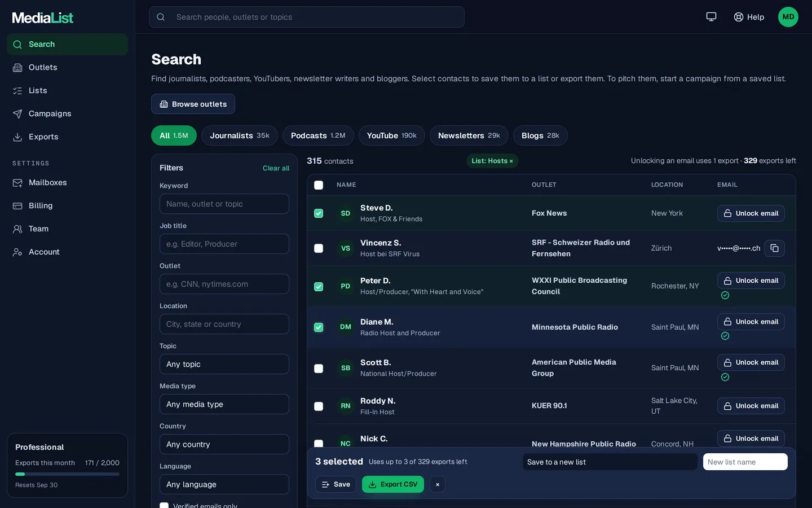Open the MD user avatar menu
Screen dimensions: 812x508
(788, 17)
